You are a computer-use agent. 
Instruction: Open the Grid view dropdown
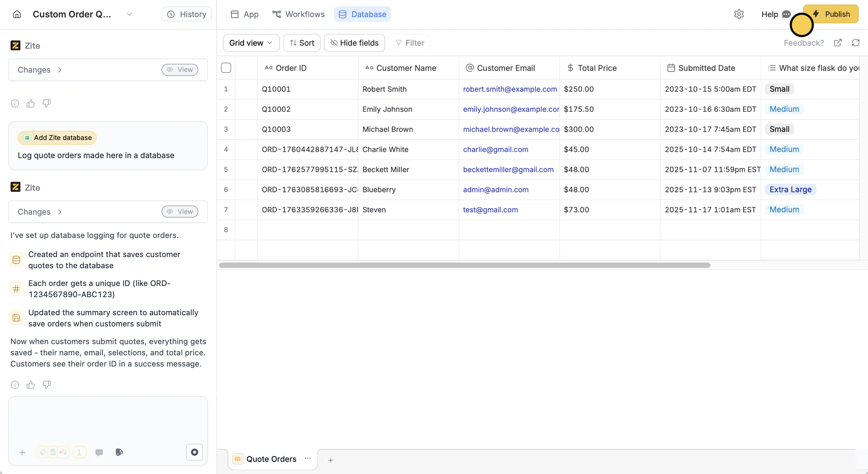251,43
